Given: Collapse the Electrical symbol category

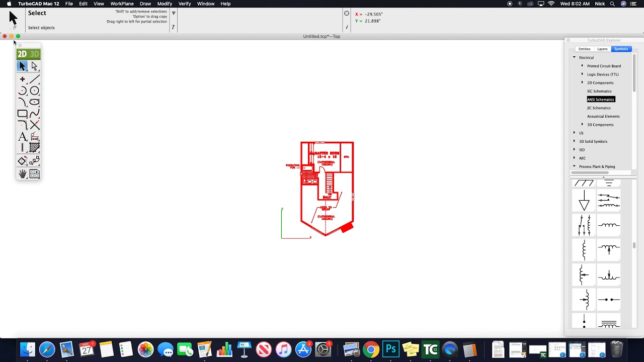Looking at the screenshot, I should click(574, 57).
